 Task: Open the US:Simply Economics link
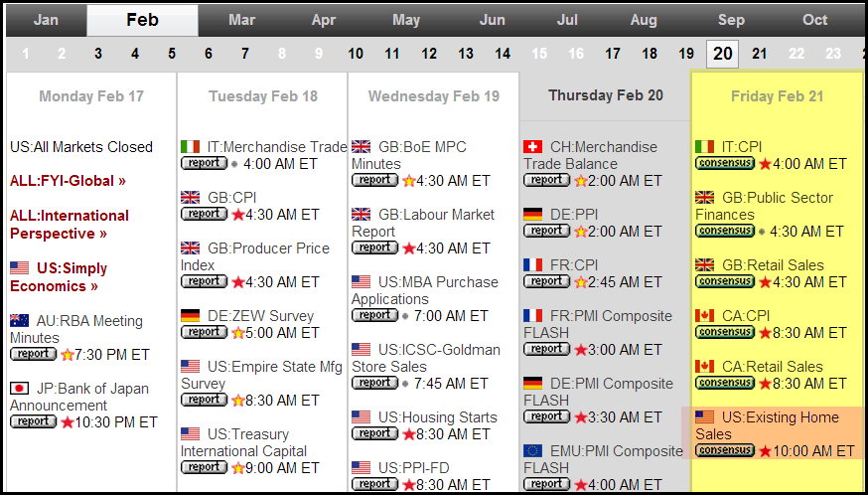[x=59, y=277]
